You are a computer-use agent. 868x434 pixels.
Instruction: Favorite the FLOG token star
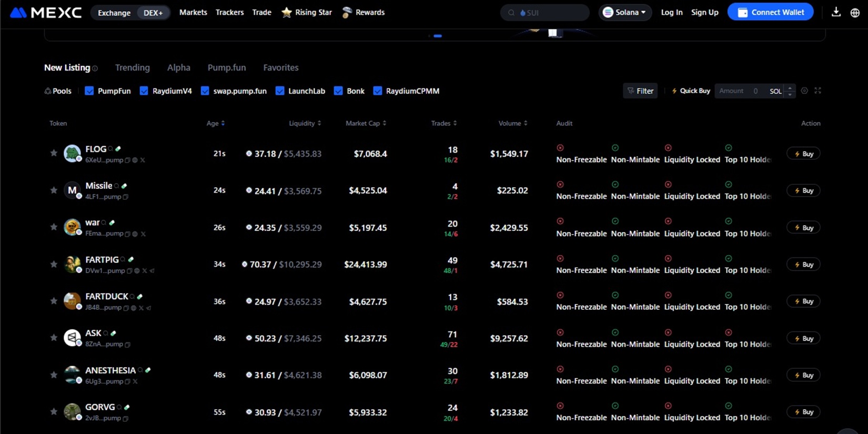[x=54, y=153]
